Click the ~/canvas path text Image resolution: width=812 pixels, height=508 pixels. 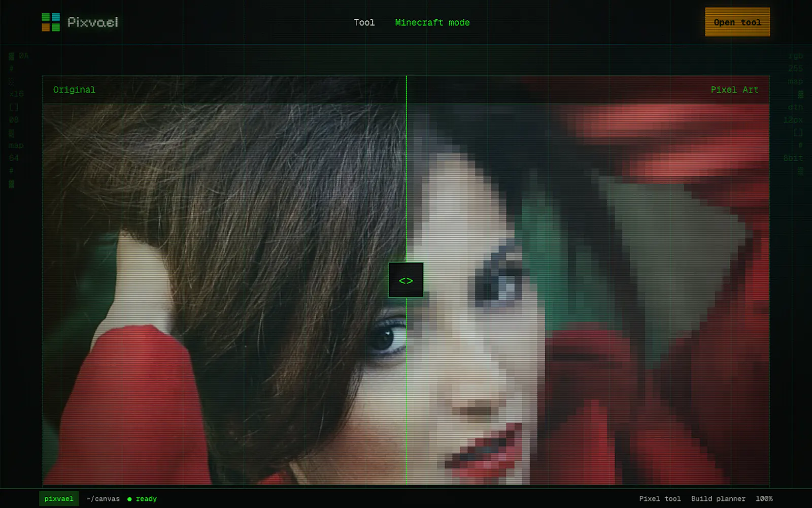(103, 499)
